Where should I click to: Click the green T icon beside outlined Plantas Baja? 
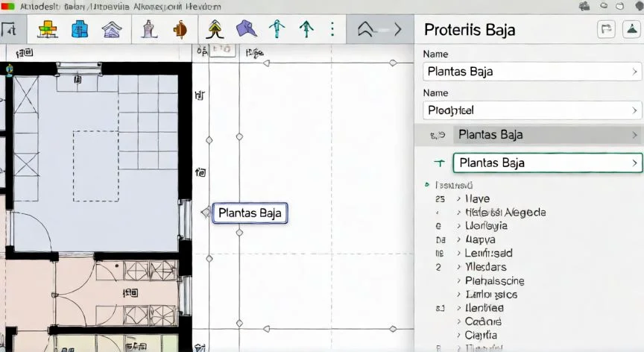tap(440, 163)
